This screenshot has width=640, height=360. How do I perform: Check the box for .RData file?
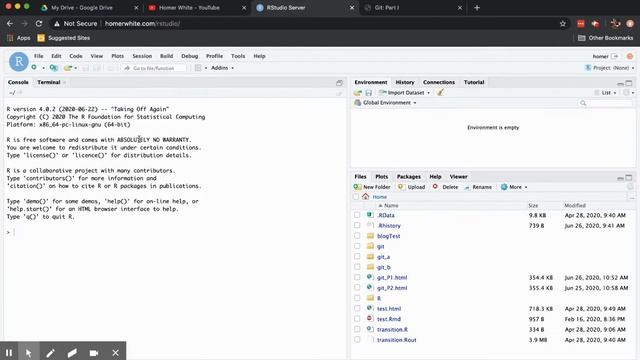[357, 215]
